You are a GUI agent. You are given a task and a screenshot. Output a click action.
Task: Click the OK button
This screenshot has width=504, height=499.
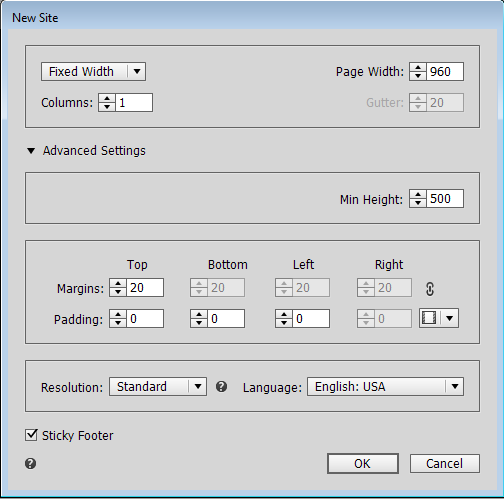(363, 463)
